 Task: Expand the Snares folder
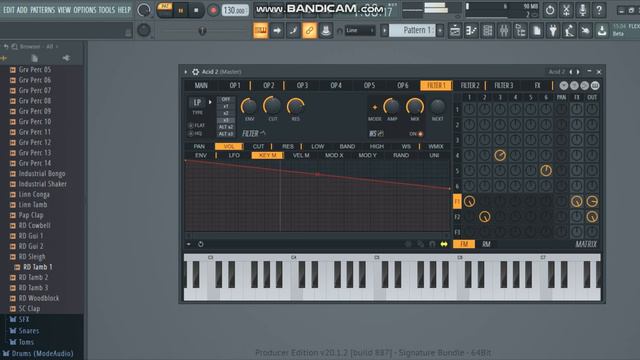(29, 331)
